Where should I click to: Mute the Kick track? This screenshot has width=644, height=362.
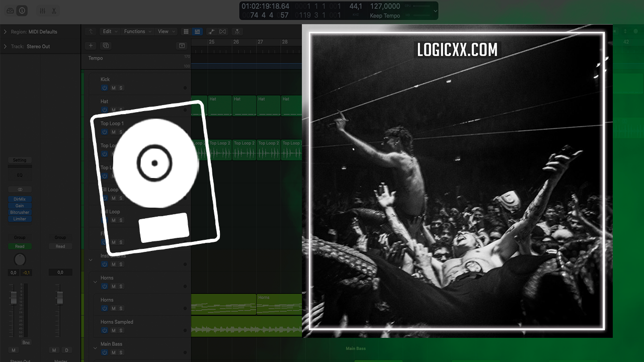tap(113, 88)
